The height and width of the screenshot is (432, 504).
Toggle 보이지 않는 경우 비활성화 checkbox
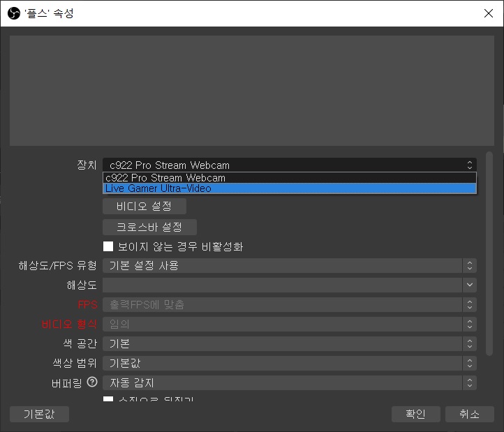pyautogui.click(x=108, y=246)
